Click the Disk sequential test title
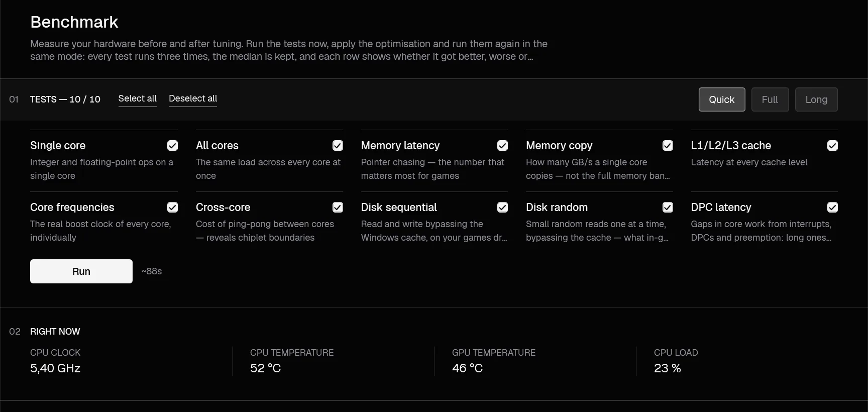This screenshot has height=412, width=868. 399,208
